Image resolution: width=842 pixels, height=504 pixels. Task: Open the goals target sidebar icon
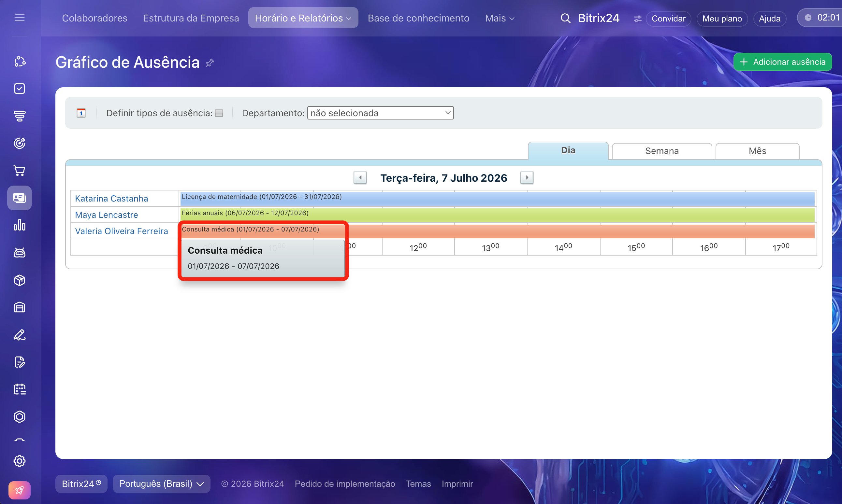coord(19,143)
